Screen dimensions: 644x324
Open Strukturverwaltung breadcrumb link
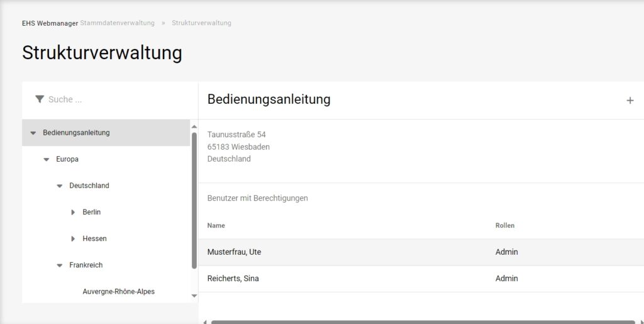click(201, 23)
